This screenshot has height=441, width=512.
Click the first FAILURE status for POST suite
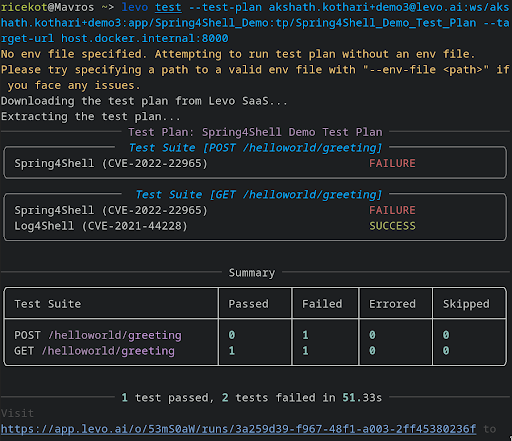pos(392,163)
